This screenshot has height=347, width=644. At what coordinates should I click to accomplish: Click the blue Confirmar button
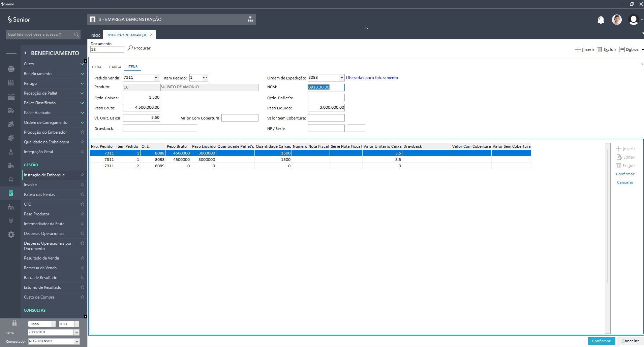pyautogui.click(x=601, y=341)
